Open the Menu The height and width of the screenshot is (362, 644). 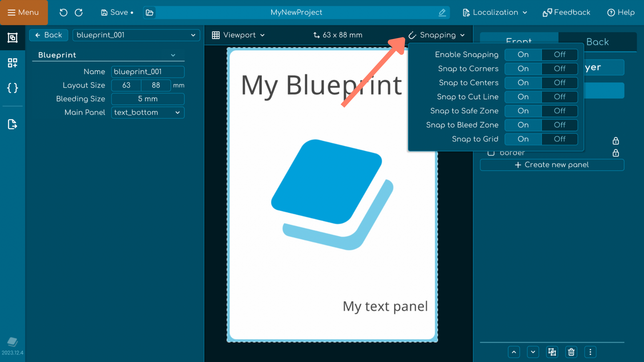pos(23,12)
